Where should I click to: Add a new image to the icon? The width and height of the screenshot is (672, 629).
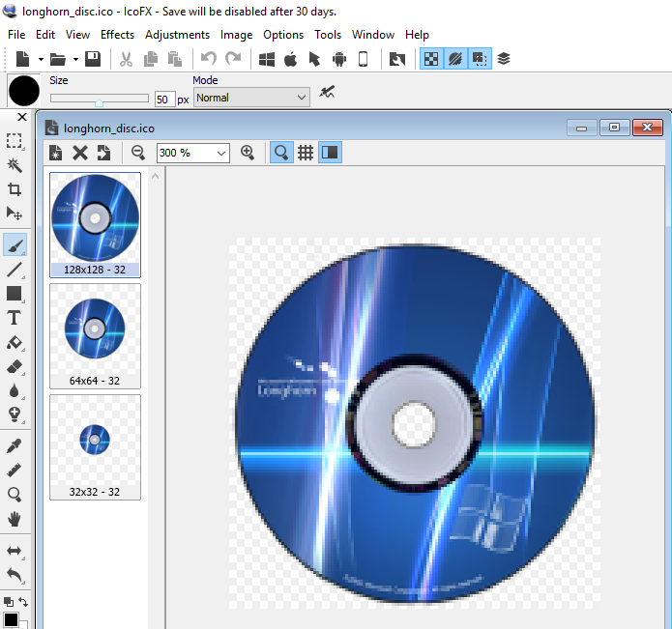[56, 153]
